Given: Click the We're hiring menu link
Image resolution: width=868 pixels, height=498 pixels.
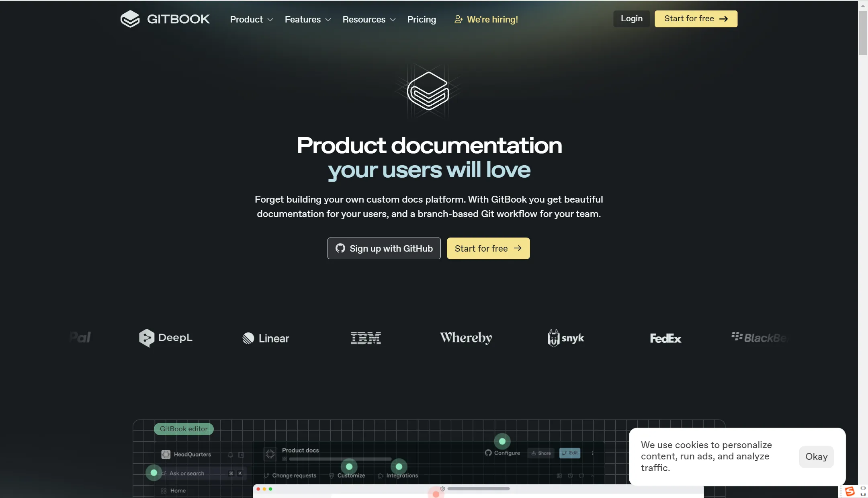Looking at the screenshot, I should click(x=486, y=18).
